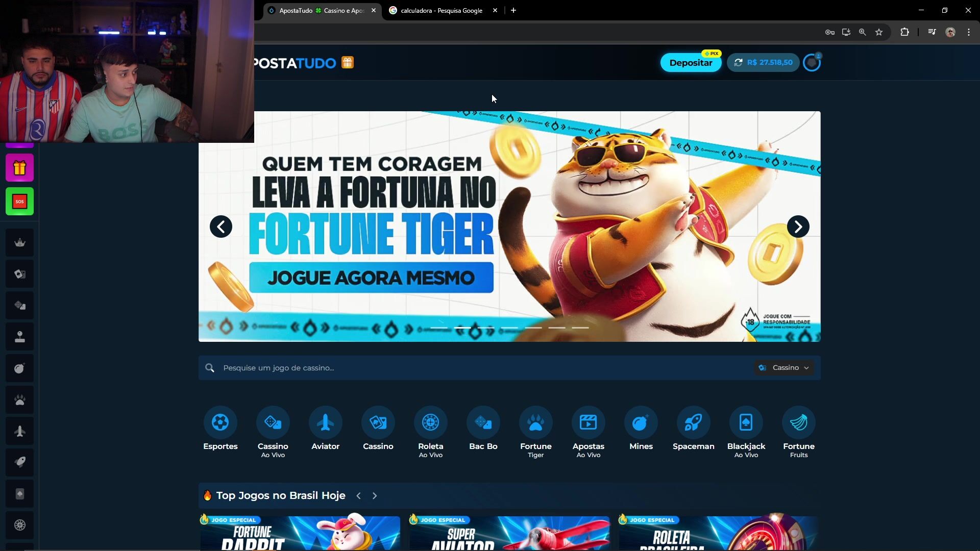Image resolution: width=980 pixels, height=551 pixels.
Task: Select the live dealer person sidebar icon
Action: pos(20,337)
